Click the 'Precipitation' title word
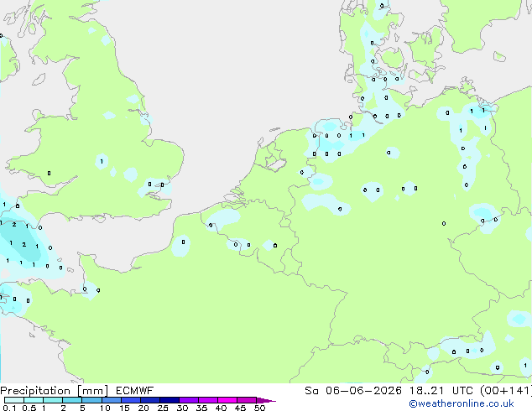The height and width of the screenshot is (411, 532). [x=35, y=391]
